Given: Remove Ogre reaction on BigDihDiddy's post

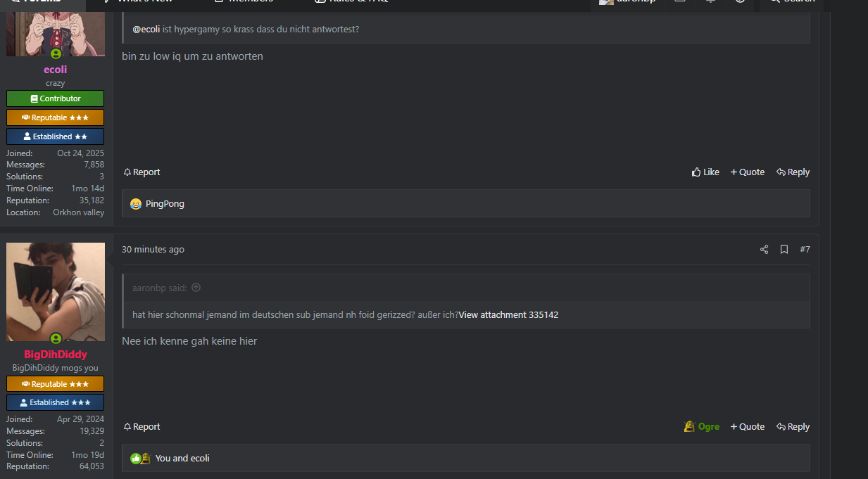Looking at the screenshot, I should click(702, 427).
